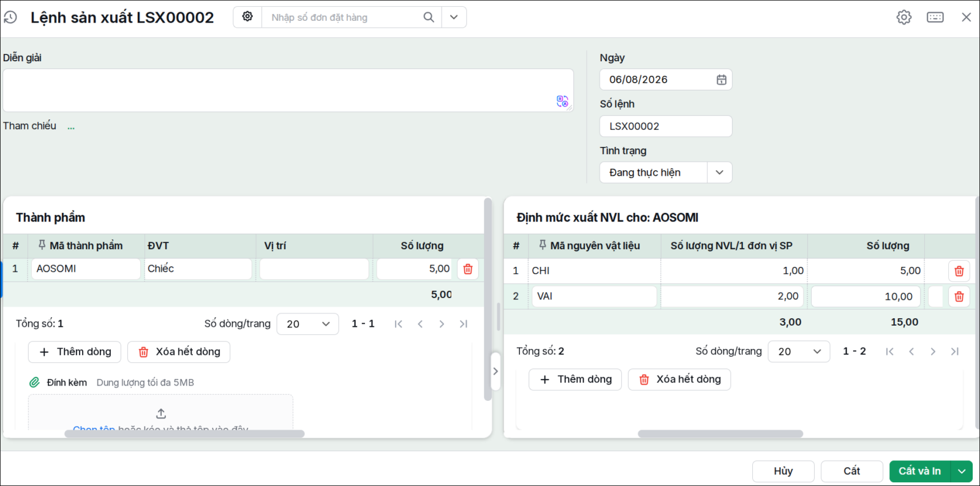980x486 pixels.
Task: Go to next page in Thành phẩm
Action: (442, 324)
